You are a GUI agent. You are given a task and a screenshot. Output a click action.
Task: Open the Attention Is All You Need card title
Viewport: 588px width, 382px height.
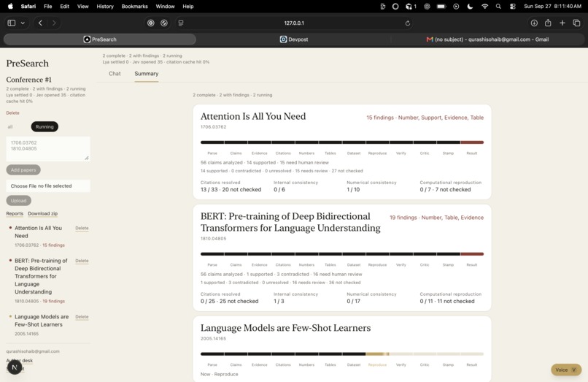coord(253,116)
